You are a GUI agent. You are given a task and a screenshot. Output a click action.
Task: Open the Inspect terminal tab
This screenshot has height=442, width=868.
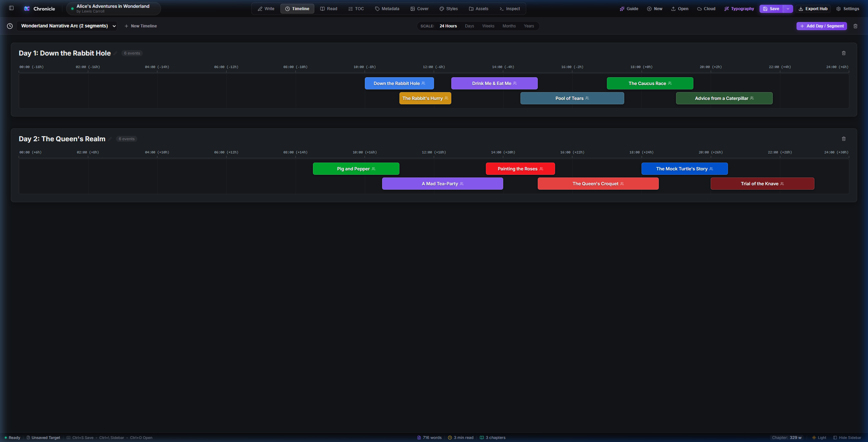point(510,9)
